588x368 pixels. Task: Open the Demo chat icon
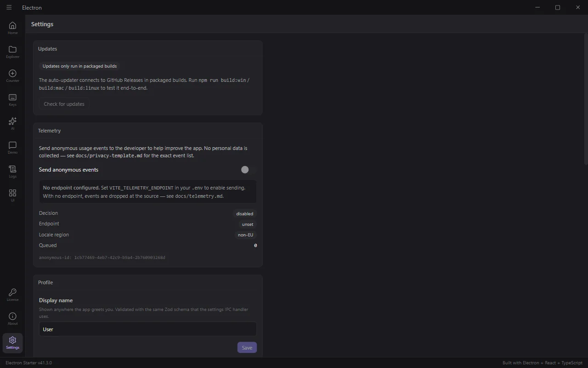pyautogui.click(x=12, y=148)
